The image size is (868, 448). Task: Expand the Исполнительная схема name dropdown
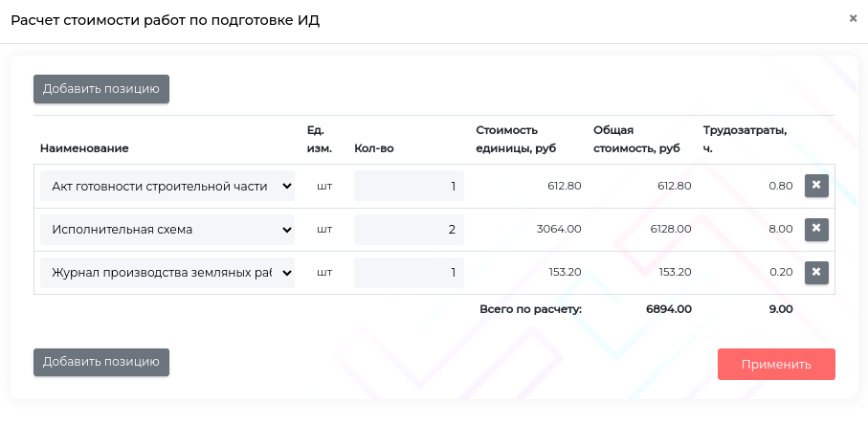click(167, 230)
